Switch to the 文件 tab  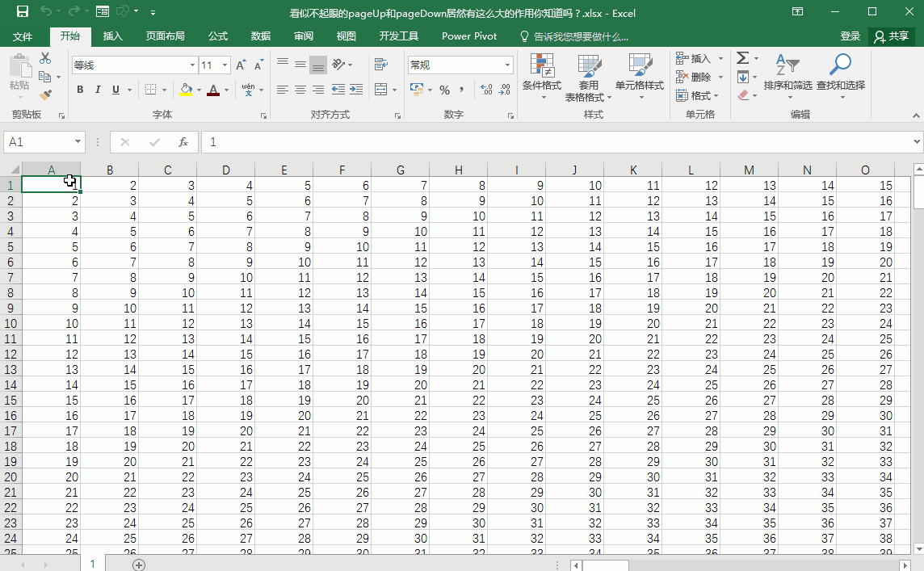click(23, 36)
